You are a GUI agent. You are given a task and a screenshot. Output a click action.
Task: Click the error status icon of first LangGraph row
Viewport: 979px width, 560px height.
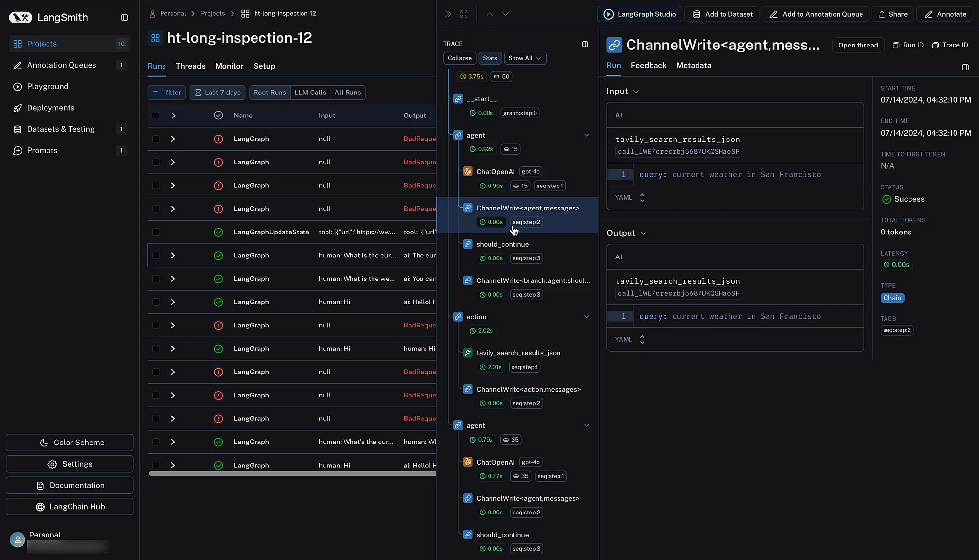pos(218,139)
